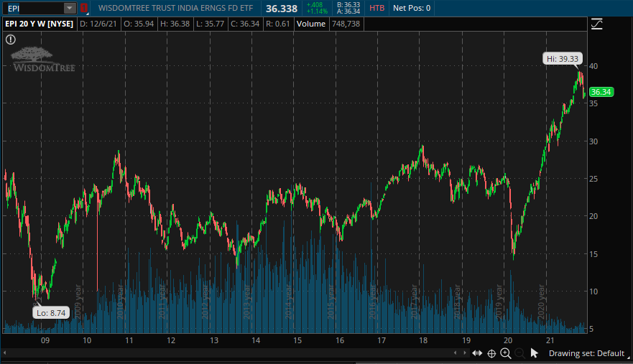Click the Volume label in the header
Image resolution: width=633 pixels, height=364 pixels.
click(311, 24)
